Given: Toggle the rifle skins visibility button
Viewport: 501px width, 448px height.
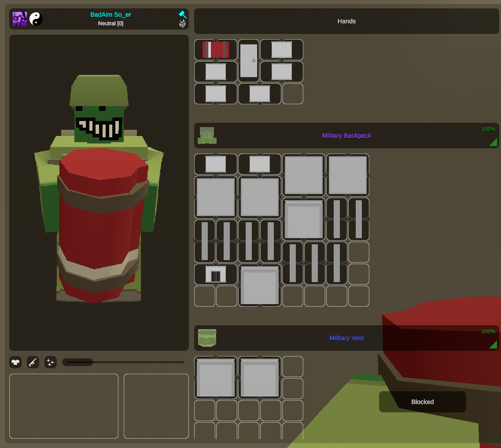Looking at the screenshot, I should point(33,362).
